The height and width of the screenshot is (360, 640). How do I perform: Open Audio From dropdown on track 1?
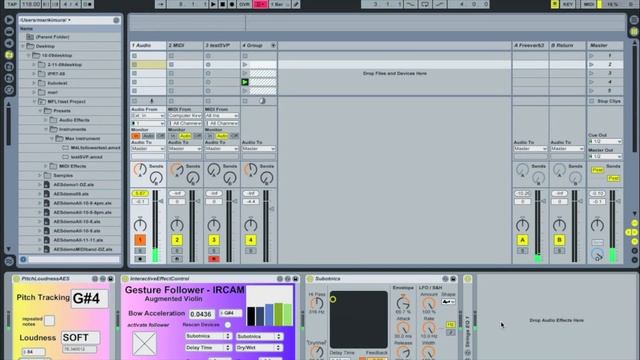click(148, 116)
